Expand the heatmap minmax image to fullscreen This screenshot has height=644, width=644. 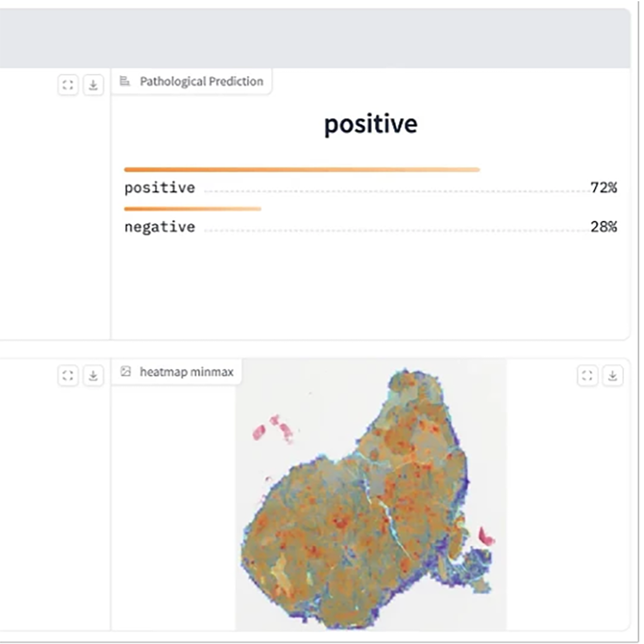(x=587, y=375)
